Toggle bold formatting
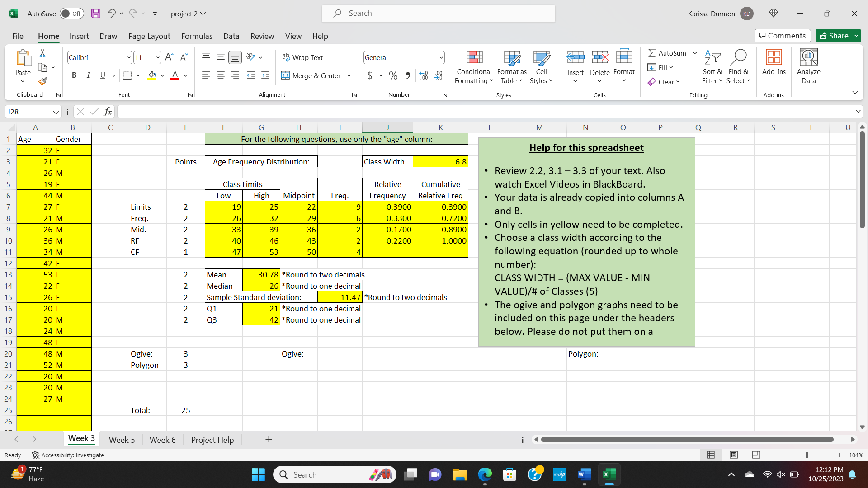This screenshot has height=488, width=868. point(74,75)
